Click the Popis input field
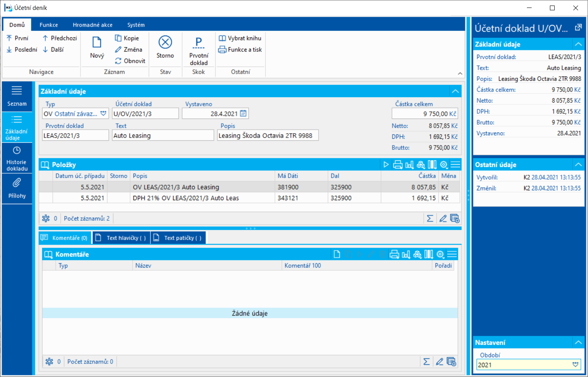Screen dimensions: 588x377 [267, 136]
